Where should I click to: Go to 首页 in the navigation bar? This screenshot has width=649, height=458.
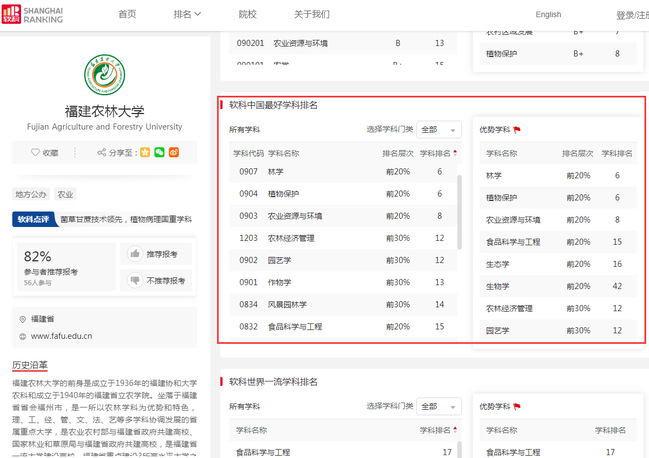pyautogui.click(x=127, y=14)
